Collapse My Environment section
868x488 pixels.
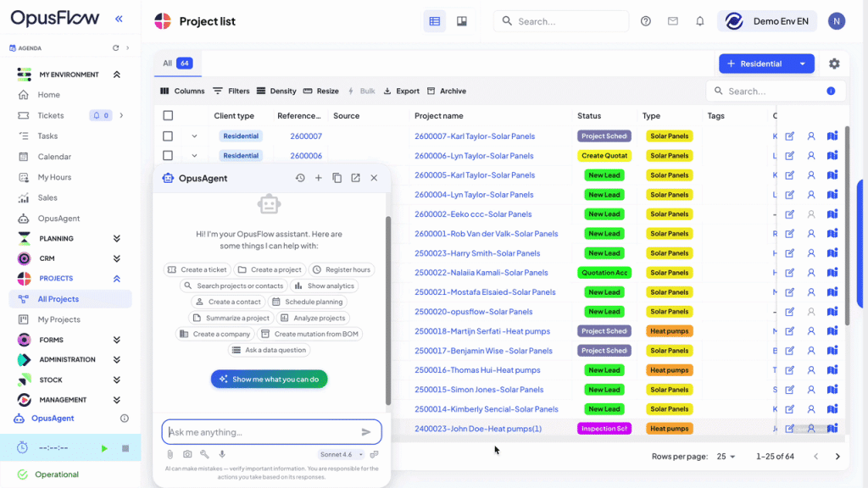[x=117, y=75]
